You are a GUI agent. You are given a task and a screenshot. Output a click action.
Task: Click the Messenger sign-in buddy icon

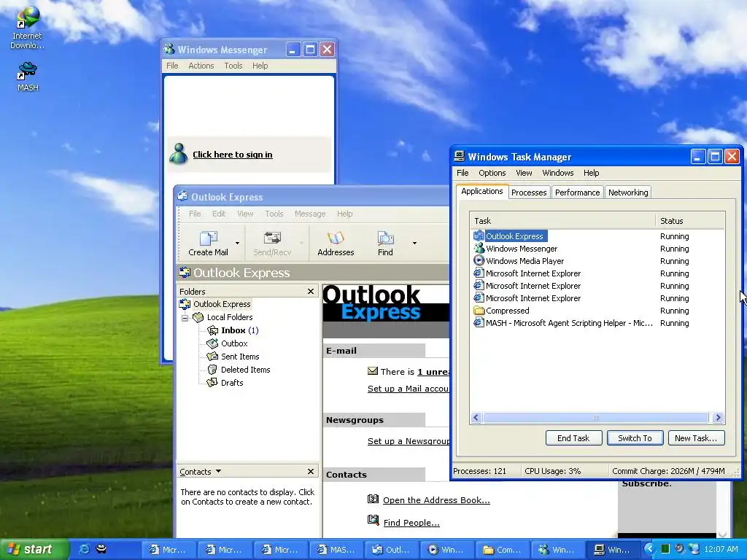179,153
